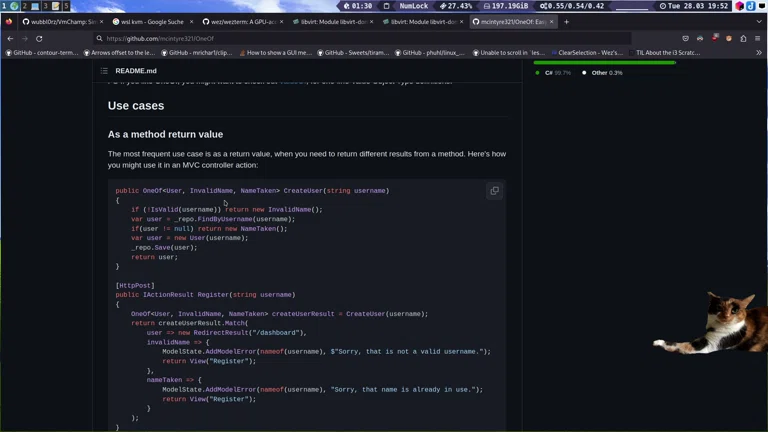Close the mcintyre321/OneOf tab
The width and height of the screenshot is (768, 432).
pyautogui.click(x=552, y=22)
